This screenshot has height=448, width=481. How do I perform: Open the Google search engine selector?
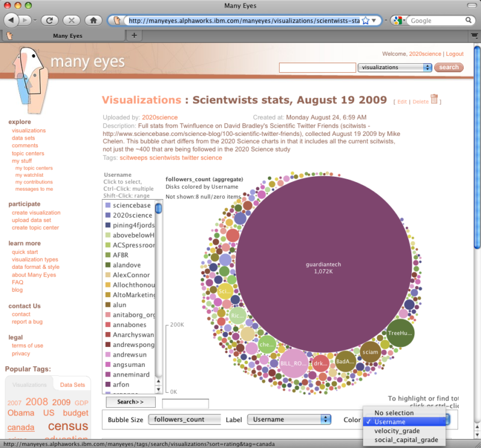point(399,20)
